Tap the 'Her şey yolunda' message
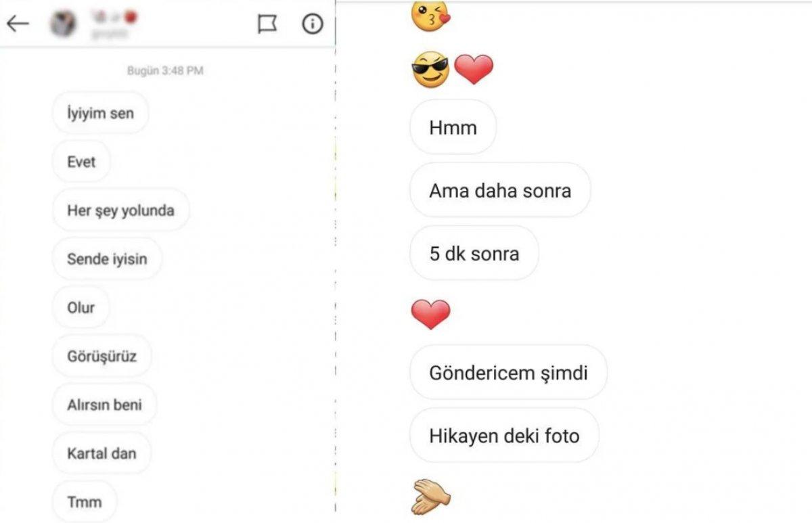The height and width of the screenshot is (523, 812). (120, 210)
